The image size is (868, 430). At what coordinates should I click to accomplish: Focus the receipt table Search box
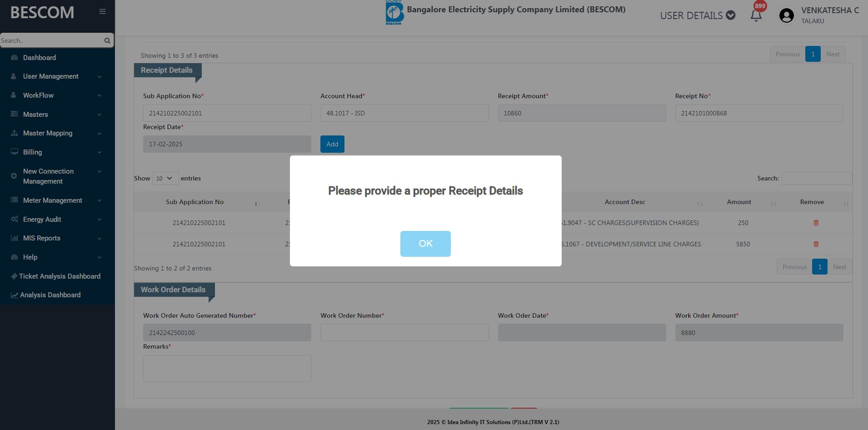point(817,178)
